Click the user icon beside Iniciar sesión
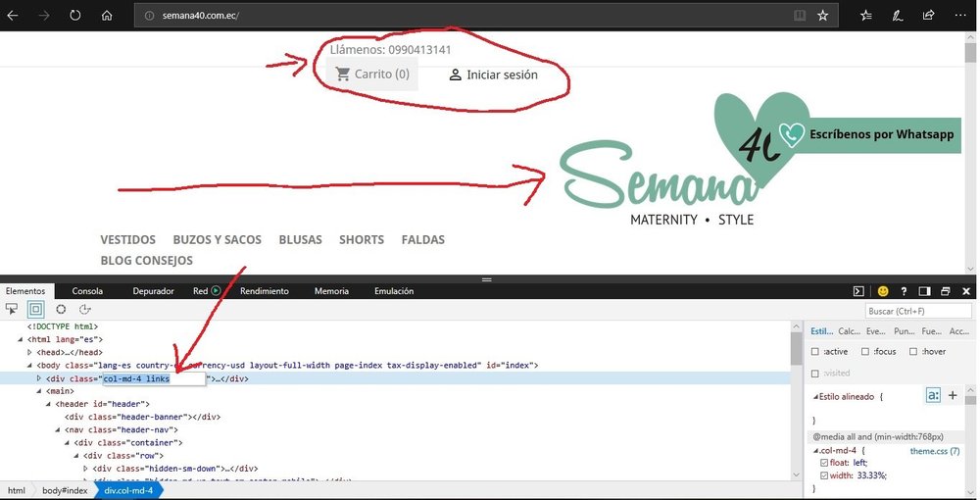The width and height of the screenshot is (980, 500). pos(455,75)
